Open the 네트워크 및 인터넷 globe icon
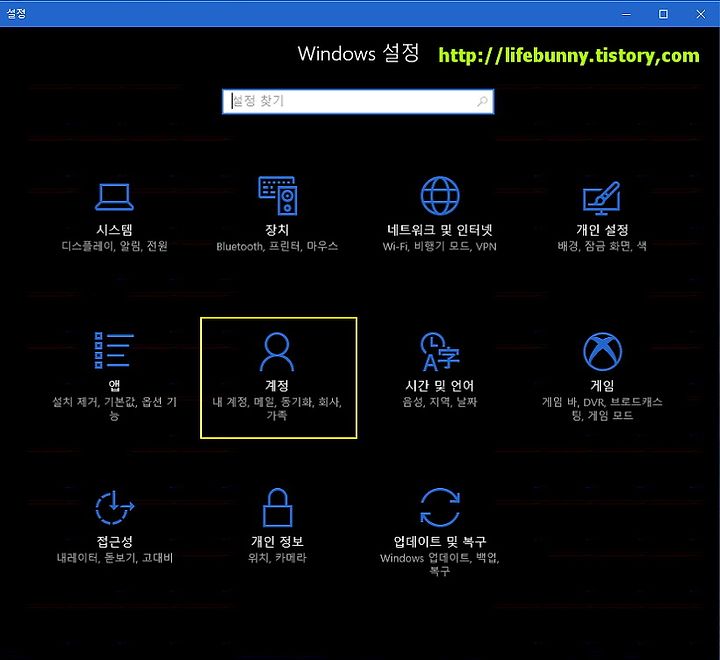Image resolution: width=720 pixels, height=660 pixels. pos(440,196)
